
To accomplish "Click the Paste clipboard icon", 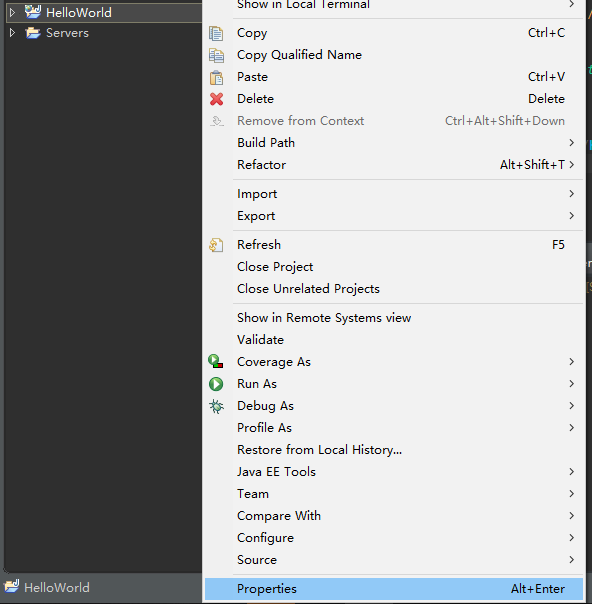I will click(216, 77).
